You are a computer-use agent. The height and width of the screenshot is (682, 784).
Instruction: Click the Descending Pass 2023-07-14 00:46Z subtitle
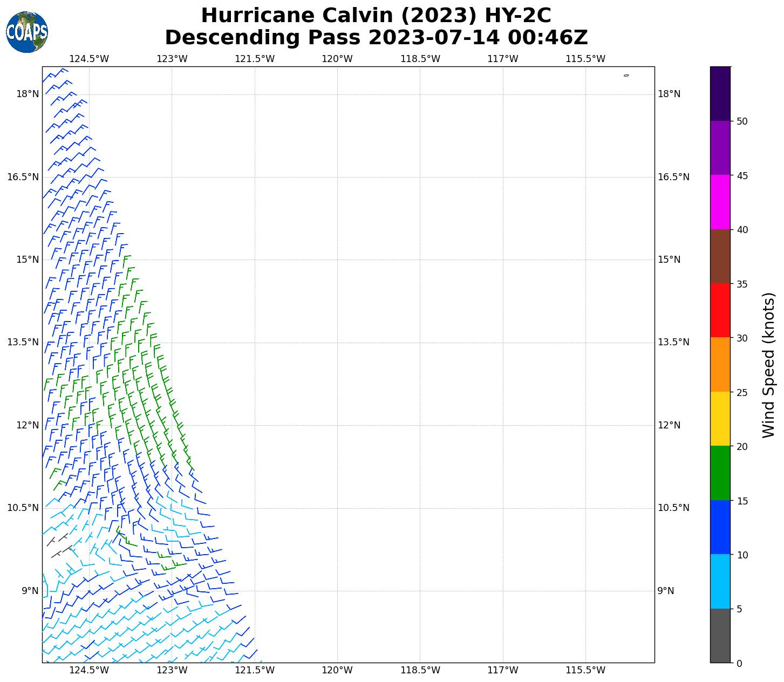(x=376, y=38)
